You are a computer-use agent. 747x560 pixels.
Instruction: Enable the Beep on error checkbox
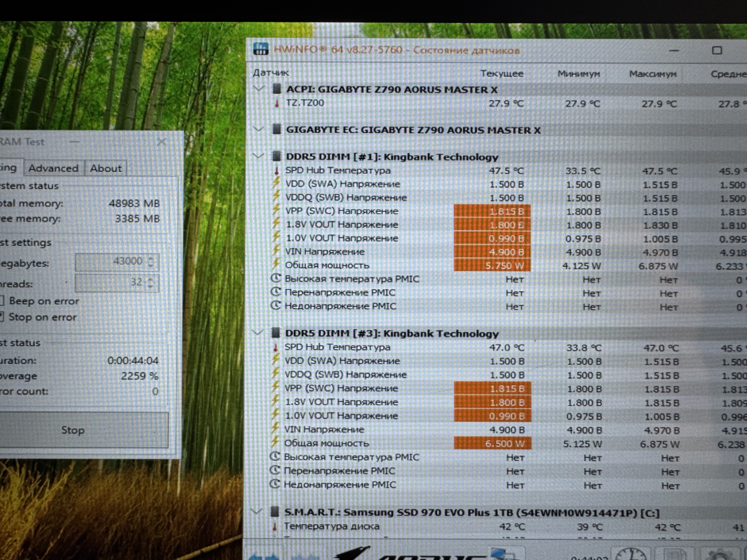click(x=2, y=300)
